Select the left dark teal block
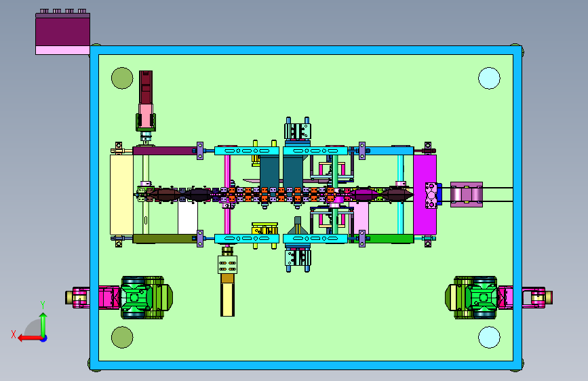This screenshot has width=588, height=381. 269,172
